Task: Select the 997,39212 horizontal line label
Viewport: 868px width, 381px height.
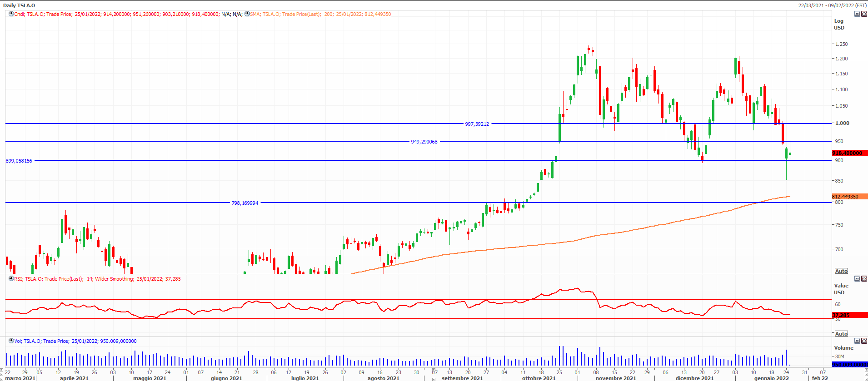Action: point(477,124)
